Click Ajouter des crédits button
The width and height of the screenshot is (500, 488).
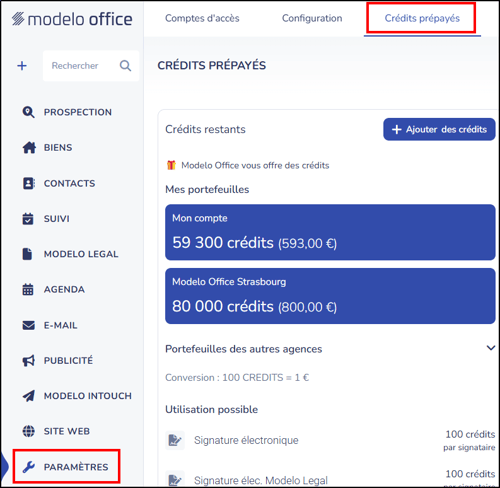pyautogui.click(x=439, y=129)
